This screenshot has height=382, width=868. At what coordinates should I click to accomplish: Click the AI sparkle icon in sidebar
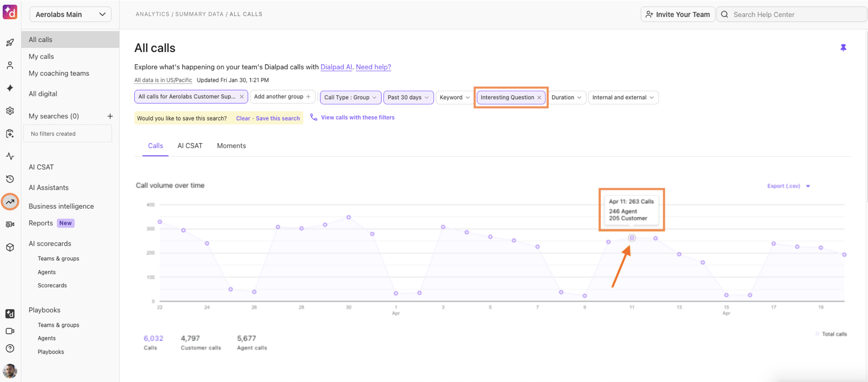(x=10, y=88)
